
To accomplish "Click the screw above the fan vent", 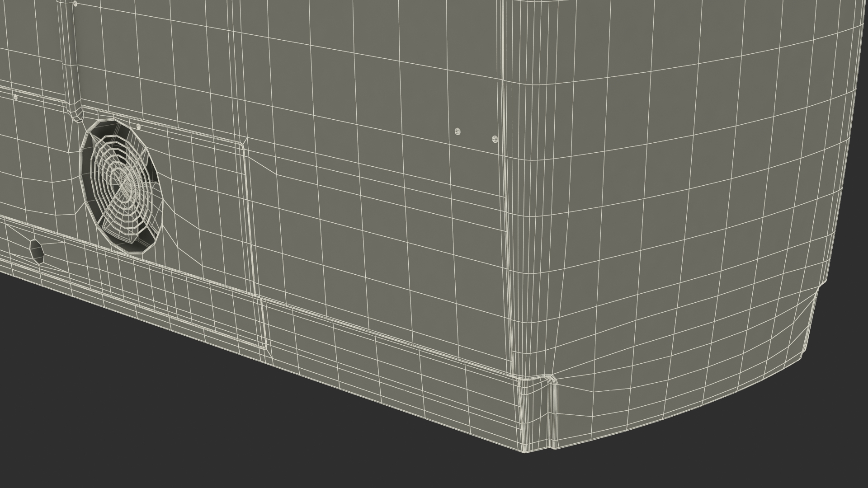I will click(138, 127).
